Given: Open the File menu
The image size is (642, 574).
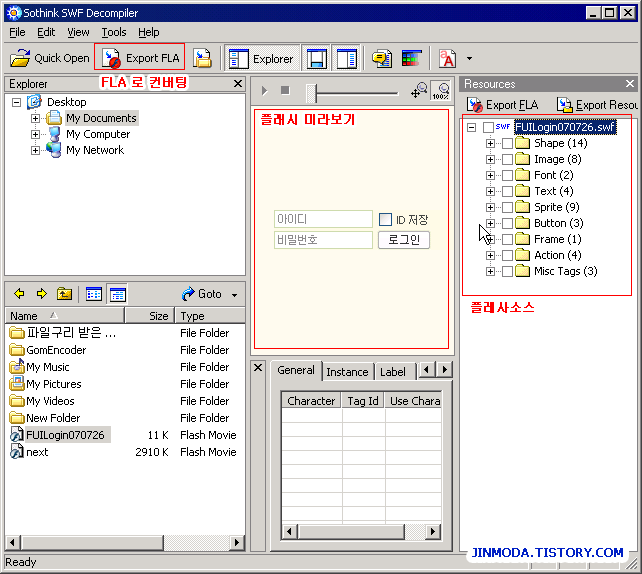Looking at the screenshot, I should [x=17, y=32].
